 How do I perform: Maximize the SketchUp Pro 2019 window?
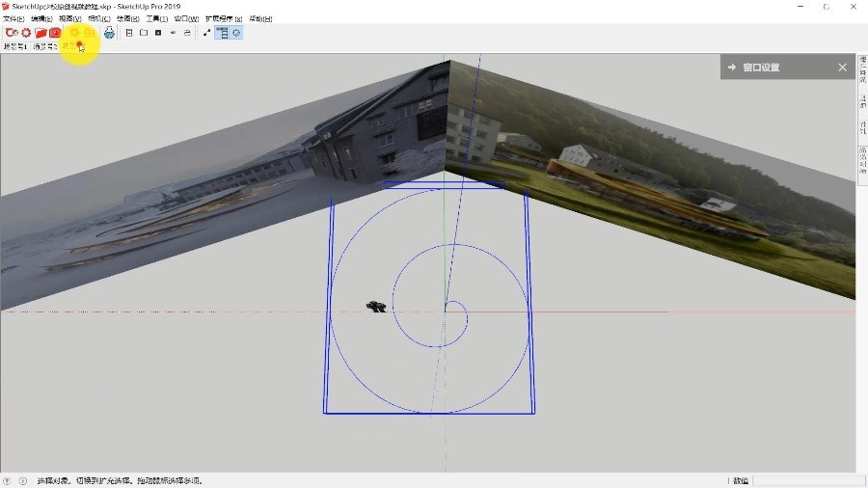point(827,6)
